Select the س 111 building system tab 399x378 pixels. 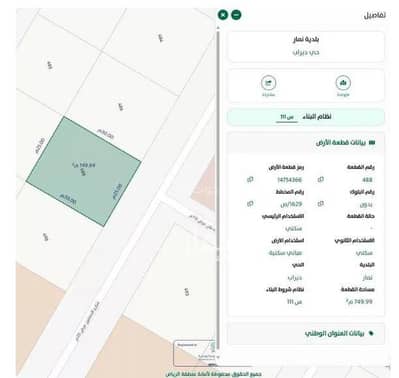pos(287,117)
